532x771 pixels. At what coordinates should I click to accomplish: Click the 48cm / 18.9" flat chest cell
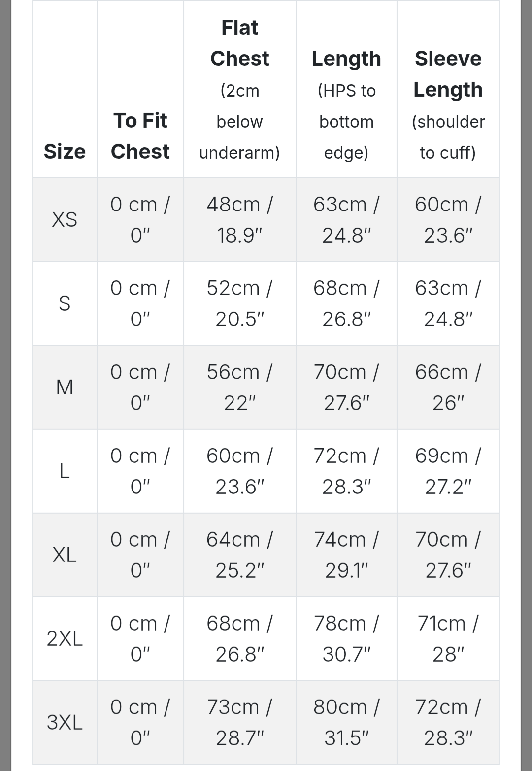coord(239,220)
